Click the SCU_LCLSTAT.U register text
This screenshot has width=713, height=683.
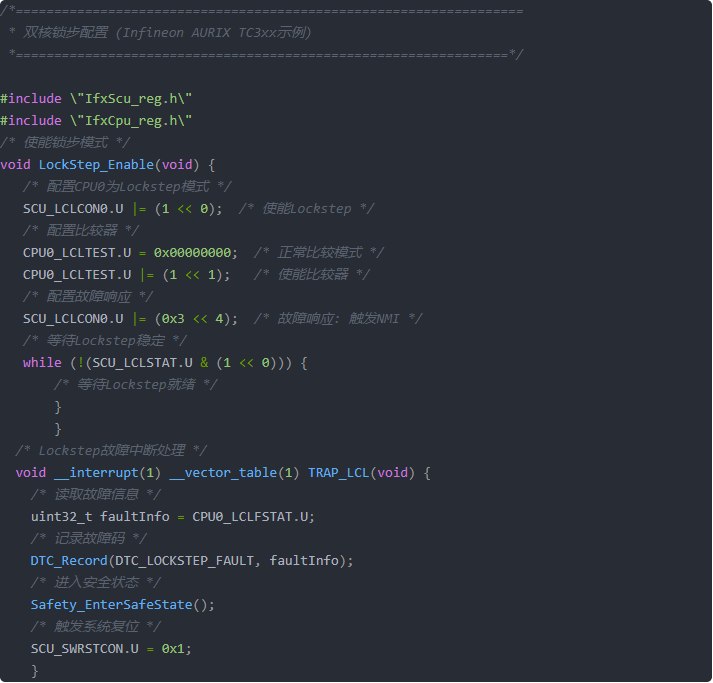point(142,363)
